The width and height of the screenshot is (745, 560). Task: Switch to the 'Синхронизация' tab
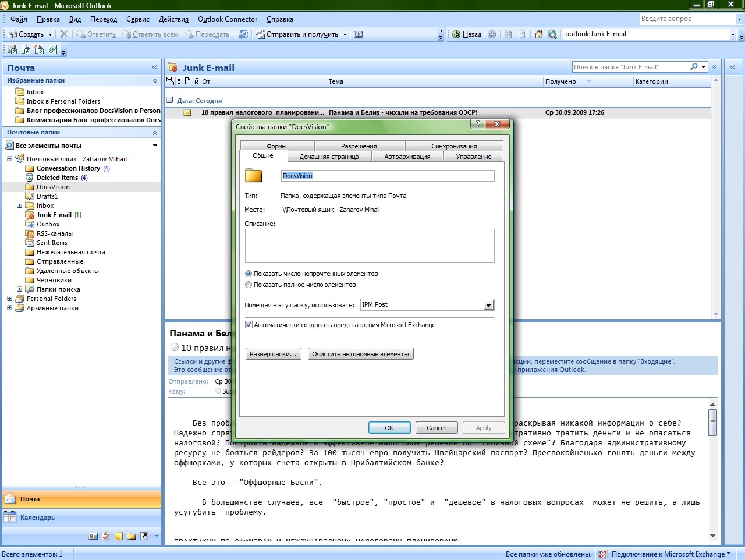point(454,146)
